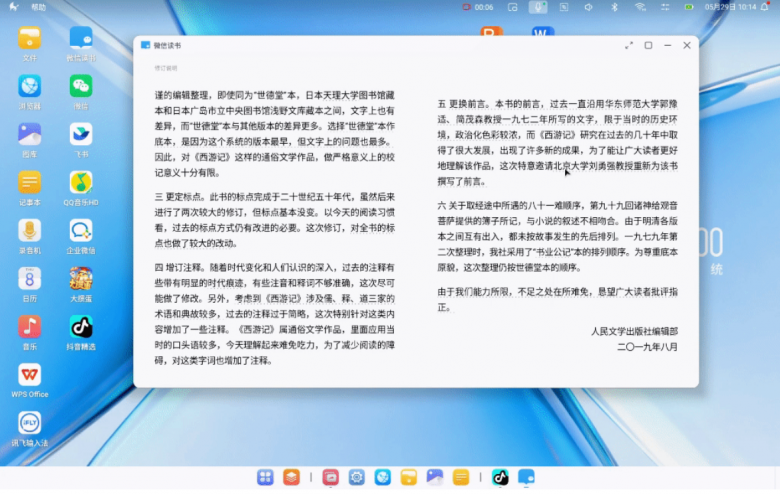Click the paragraph starting 五 更换前言
This screenshot has width=780, height=494.
558,142
